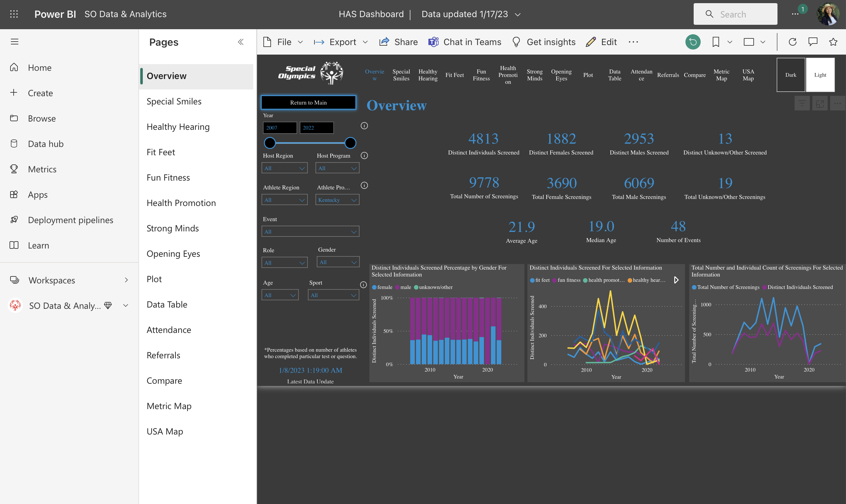
Task: Toggle fun fitness legend item
Action: [x=566, y=280]
